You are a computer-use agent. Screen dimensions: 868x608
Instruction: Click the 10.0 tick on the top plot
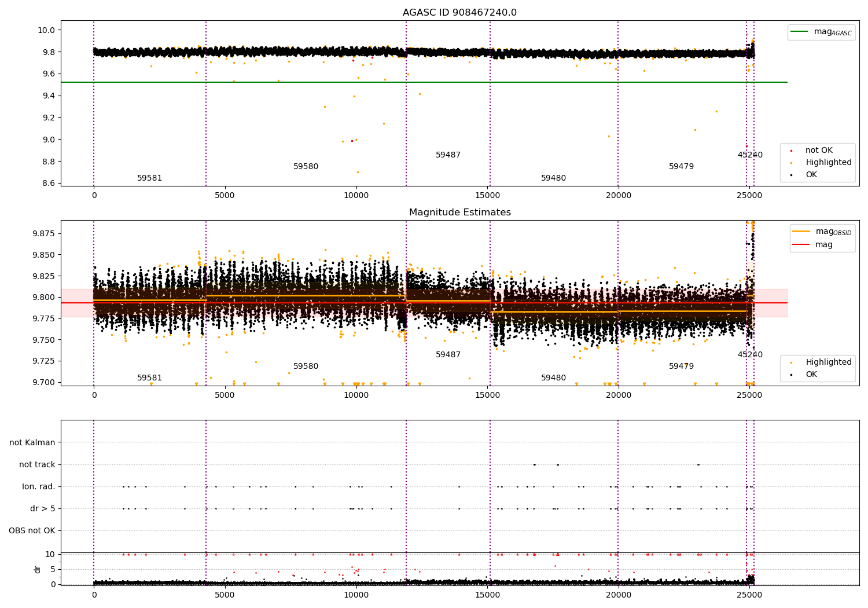[x=47, y=30]
